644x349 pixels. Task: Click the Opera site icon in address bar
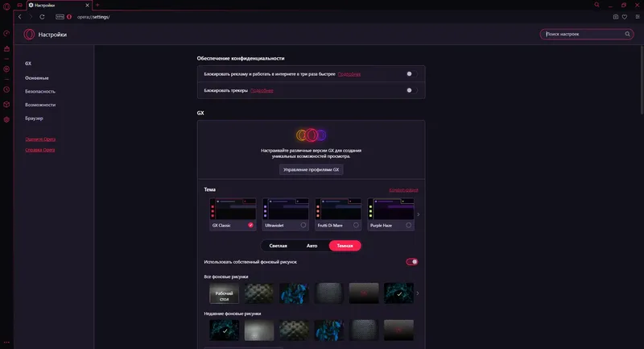point(69,17)
